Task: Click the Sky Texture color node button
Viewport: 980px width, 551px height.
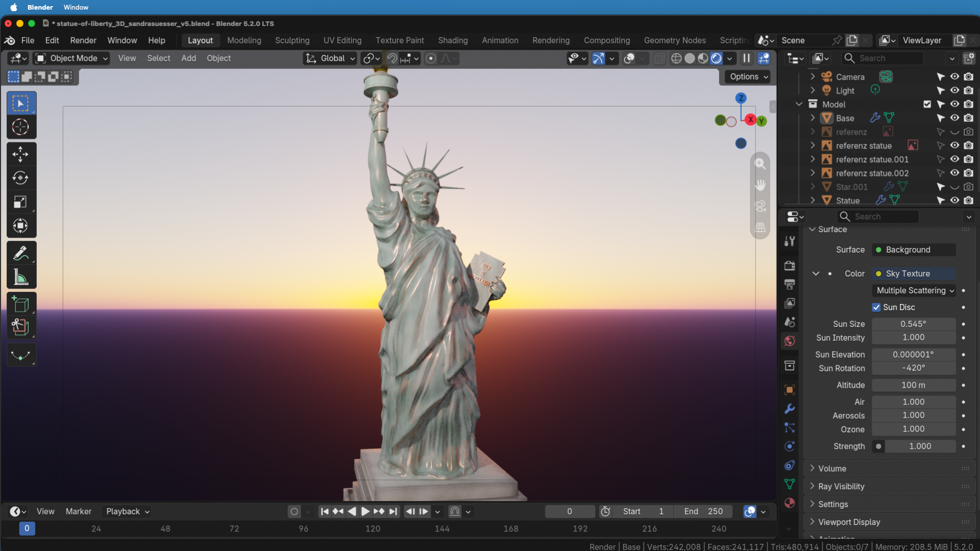Action: point(914,273)
